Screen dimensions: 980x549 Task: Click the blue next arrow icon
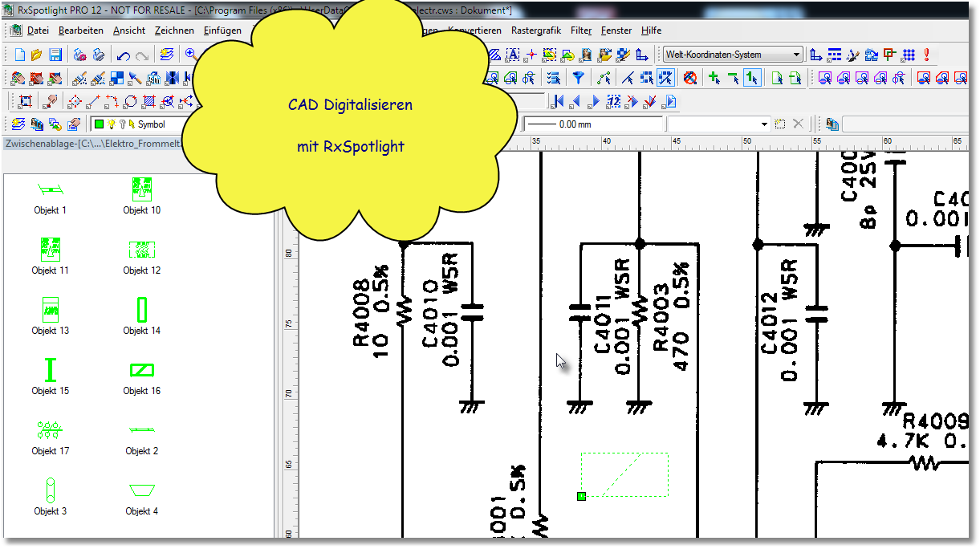pos(595,101)
